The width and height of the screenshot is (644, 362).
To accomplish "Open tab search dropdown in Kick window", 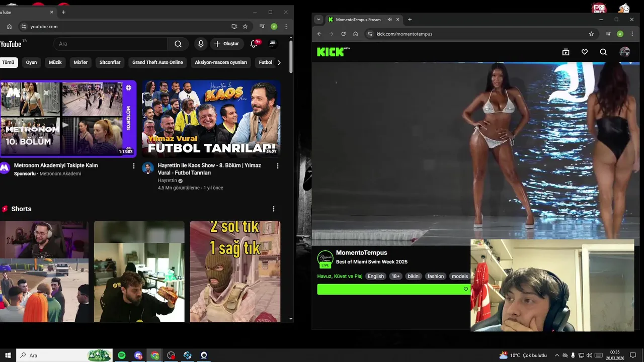I will click(x=318, y=20).
